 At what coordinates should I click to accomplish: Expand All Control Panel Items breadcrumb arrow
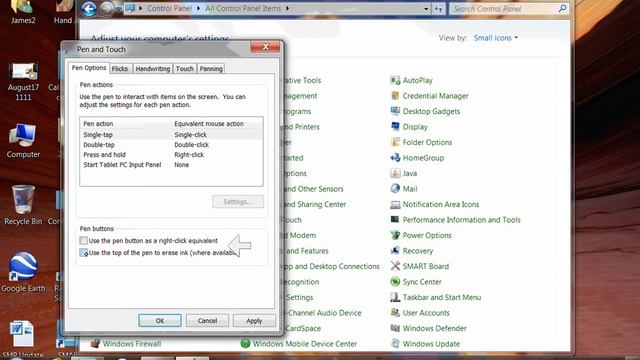[288, 9]
